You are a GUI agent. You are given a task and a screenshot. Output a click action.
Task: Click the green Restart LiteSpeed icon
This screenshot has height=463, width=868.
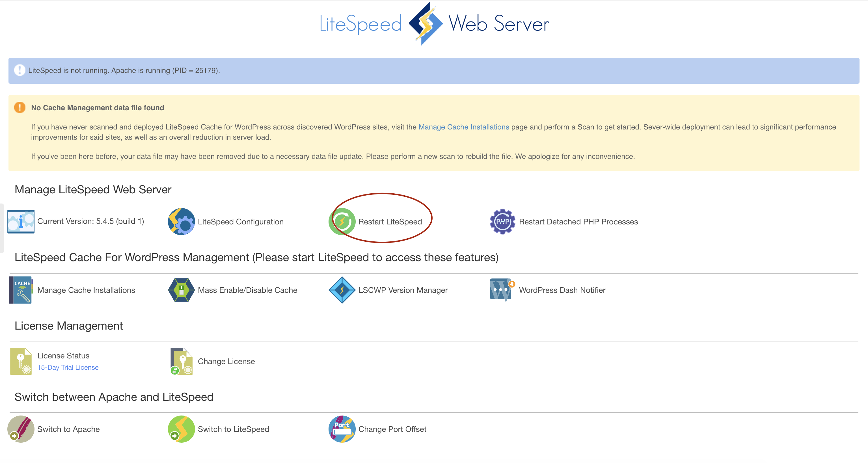click(x=342, y=221)
